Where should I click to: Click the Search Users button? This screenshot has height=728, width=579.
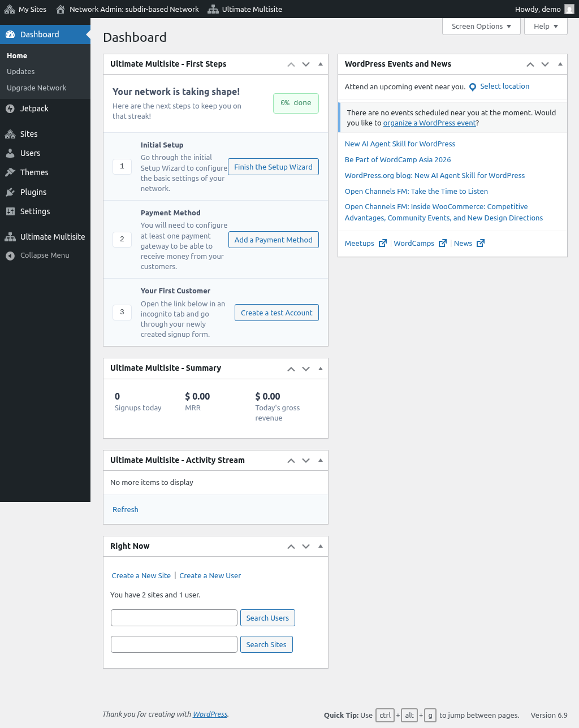point(267,618)
